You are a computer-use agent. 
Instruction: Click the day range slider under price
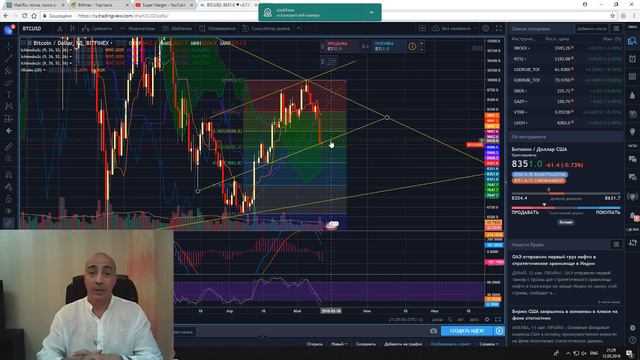click(566, 193)
